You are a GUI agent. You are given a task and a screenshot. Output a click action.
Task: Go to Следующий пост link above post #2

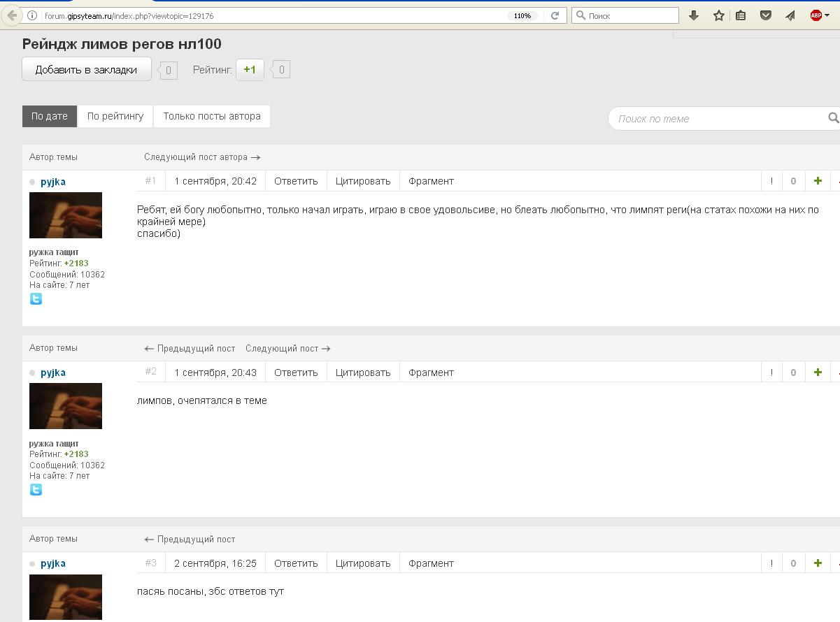288,348
